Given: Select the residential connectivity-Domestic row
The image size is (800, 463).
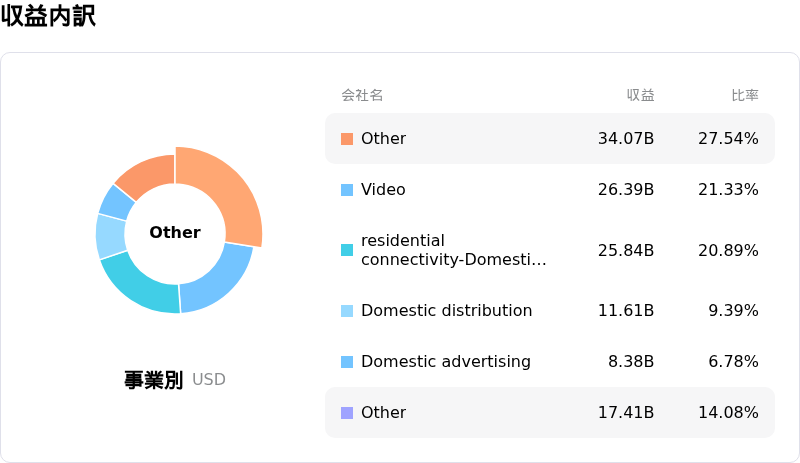Looking at the screenshot, I should (549, 250).
